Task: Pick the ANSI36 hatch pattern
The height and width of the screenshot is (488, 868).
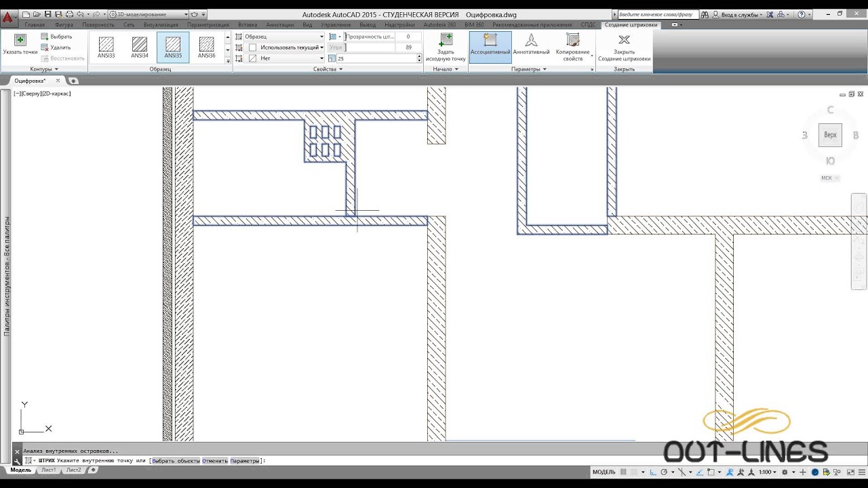Action: 207,47
